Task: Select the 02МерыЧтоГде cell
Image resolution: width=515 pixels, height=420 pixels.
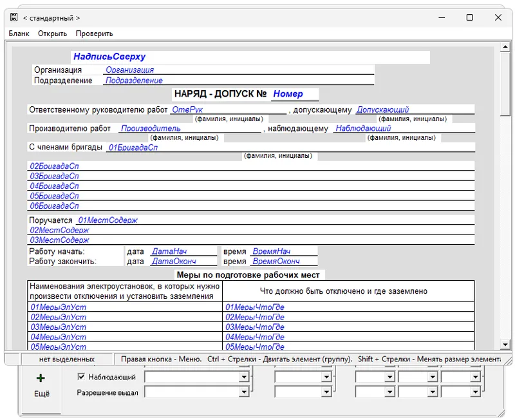Action: tap(348, 317)
